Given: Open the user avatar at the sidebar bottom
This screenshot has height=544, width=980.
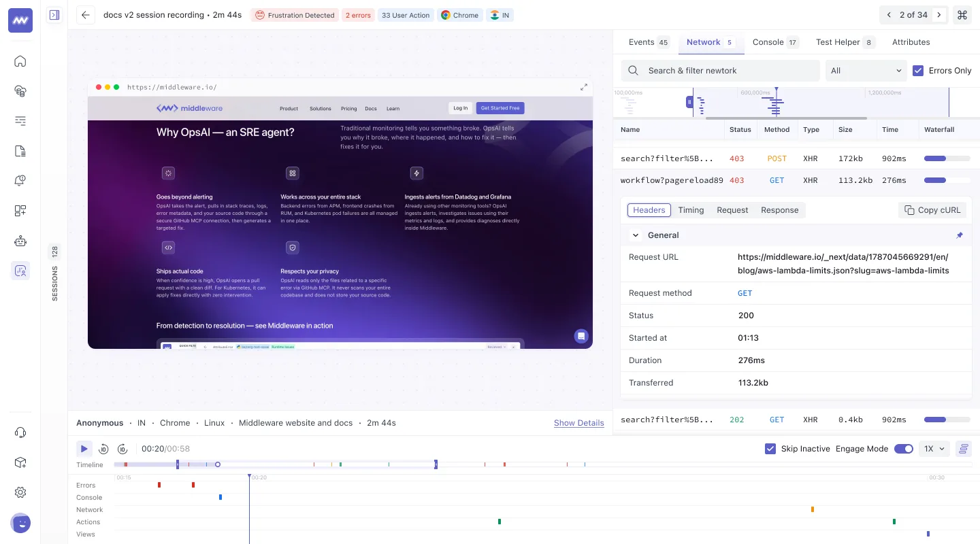Looking at the screenshot, I should (20, 523).
